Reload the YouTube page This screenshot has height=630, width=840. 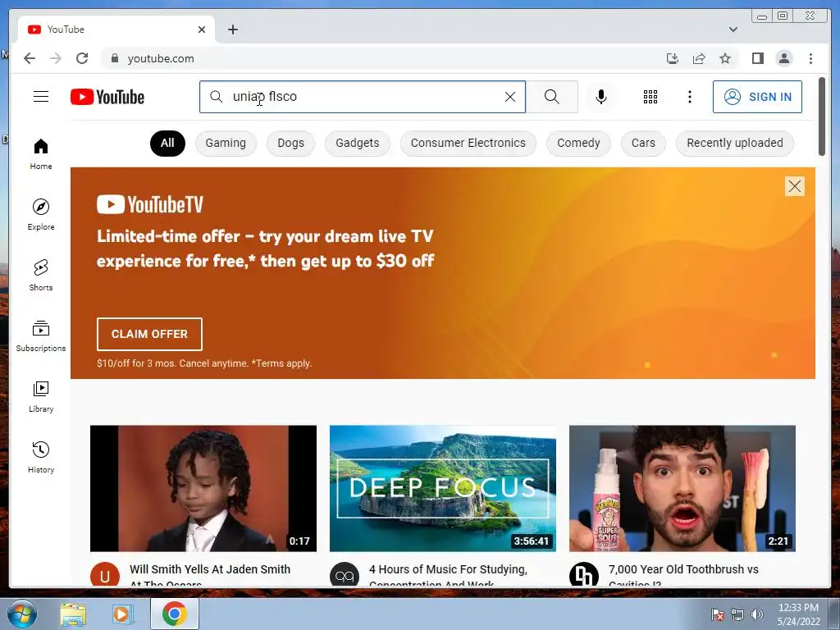(82, 58)
